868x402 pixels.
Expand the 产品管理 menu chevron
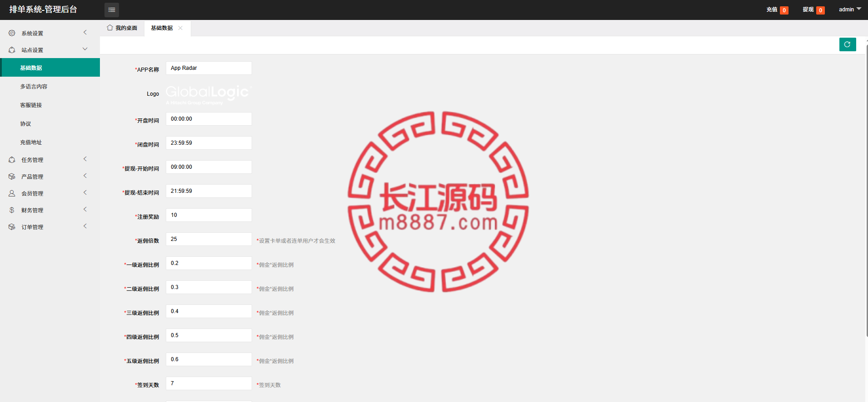[85, 176]
